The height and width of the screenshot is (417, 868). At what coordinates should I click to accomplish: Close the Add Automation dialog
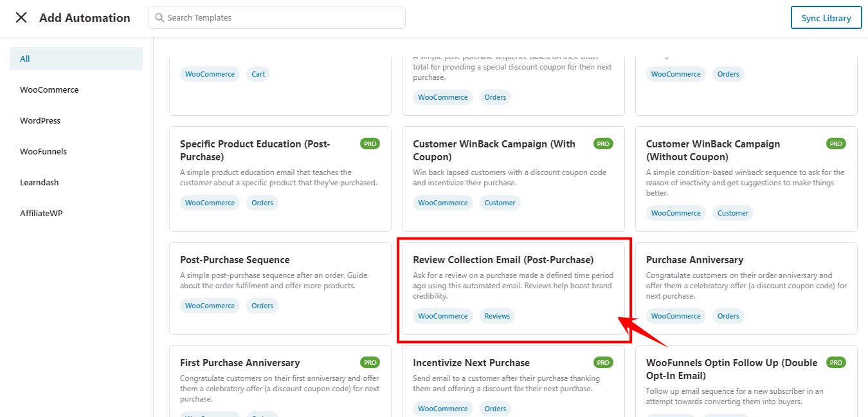(21, 18)
